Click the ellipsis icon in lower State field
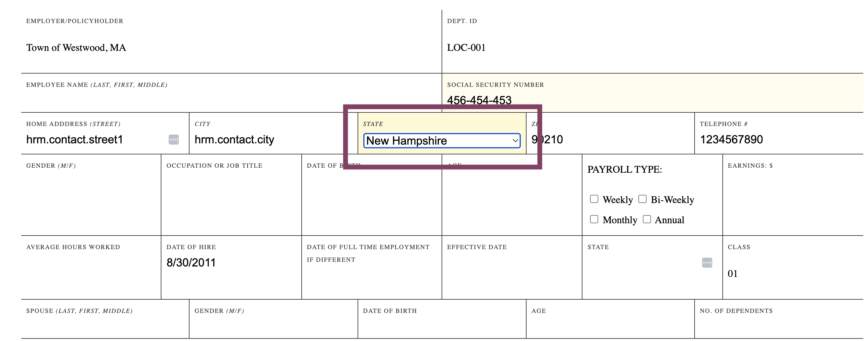 pyautogui.click(x=707, y=262)
